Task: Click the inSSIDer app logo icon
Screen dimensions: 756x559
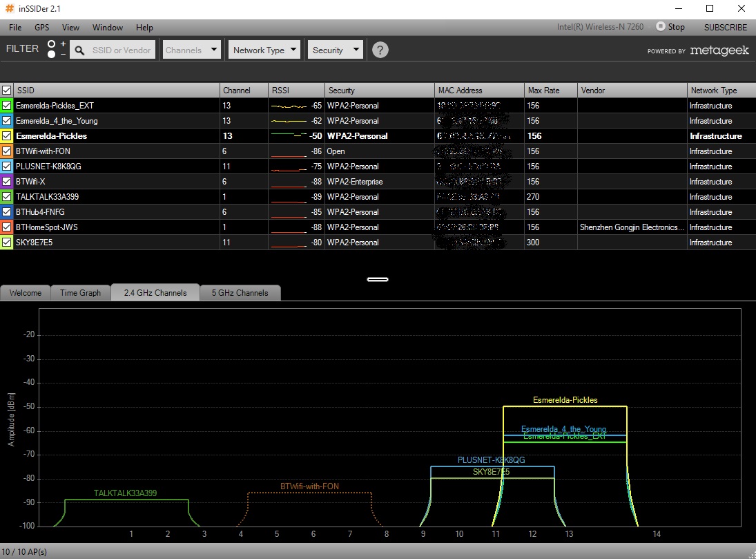Action: pos(9,8)
